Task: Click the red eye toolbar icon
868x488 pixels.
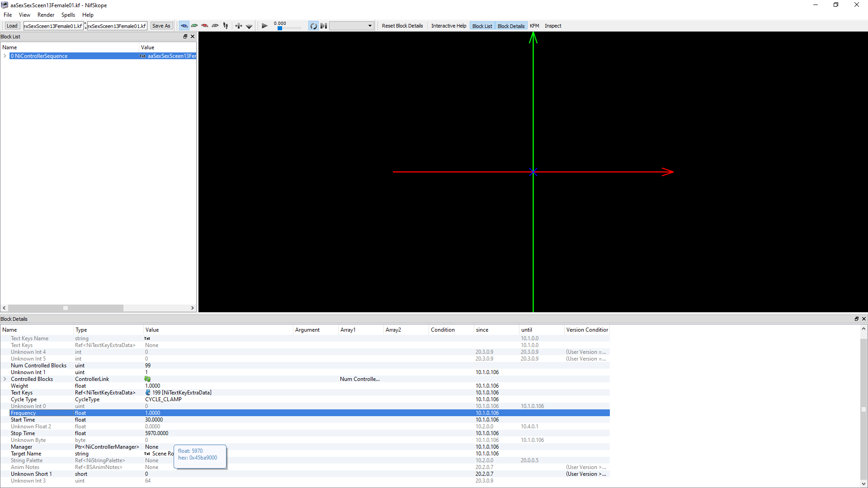Action: coord(205,26)
